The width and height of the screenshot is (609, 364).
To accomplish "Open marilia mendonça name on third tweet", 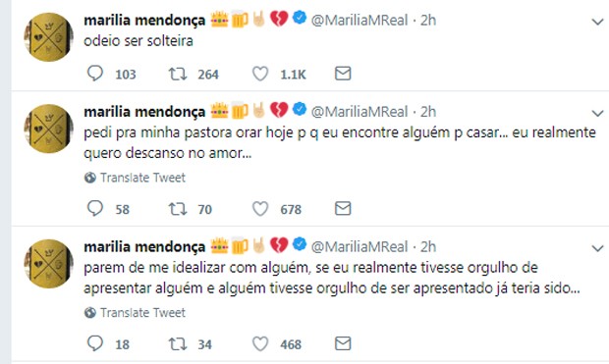I will point(144,247).
